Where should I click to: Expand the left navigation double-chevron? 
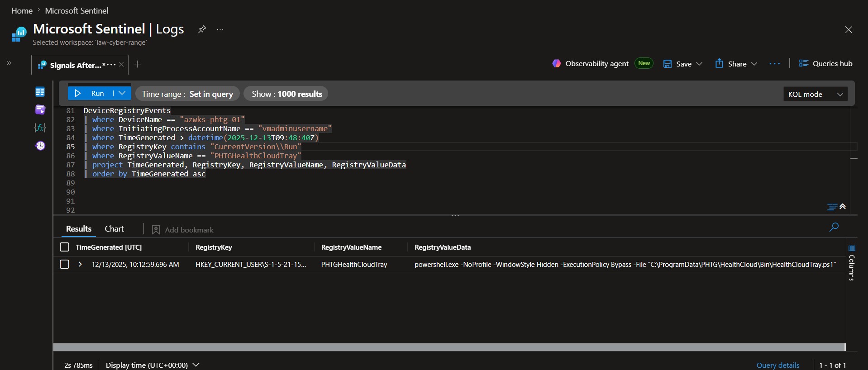(x=9, y=63)
